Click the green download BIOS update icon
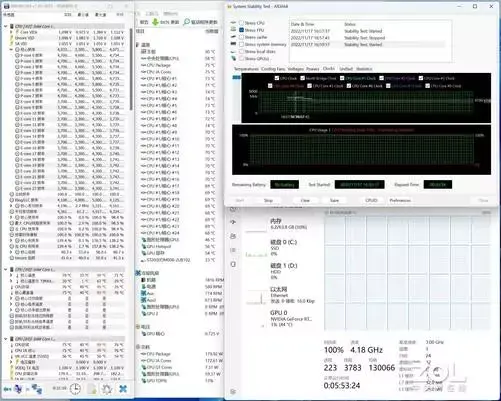 [x=155, y=22]
